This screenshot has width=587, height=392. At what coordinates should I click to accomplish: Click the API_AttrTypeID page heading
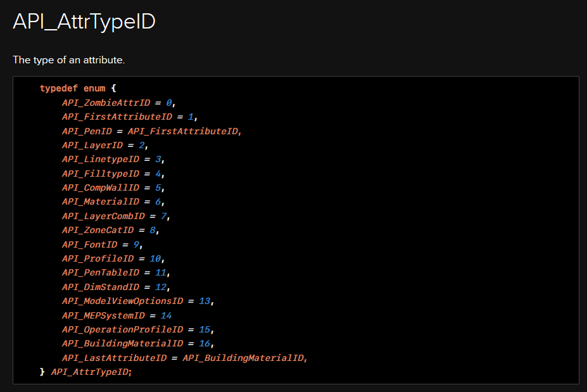(84, 20)
